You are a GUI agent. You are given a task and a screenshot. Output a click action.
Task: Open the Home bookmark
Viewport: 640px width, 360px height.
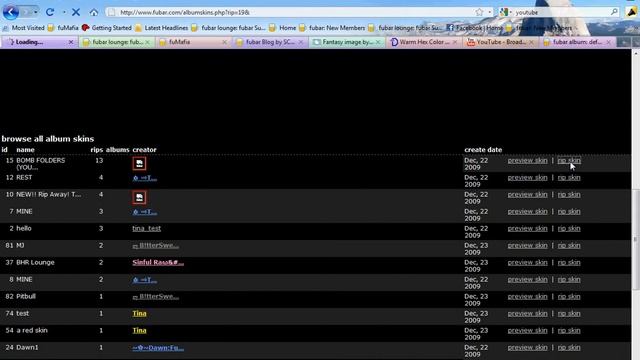coord(282,28)
